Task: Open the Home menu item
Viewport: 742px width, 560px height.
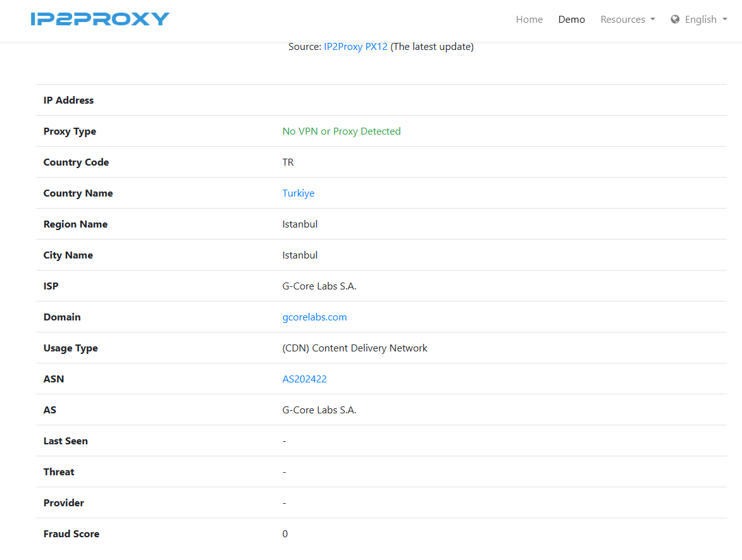Action: [529, 20]
